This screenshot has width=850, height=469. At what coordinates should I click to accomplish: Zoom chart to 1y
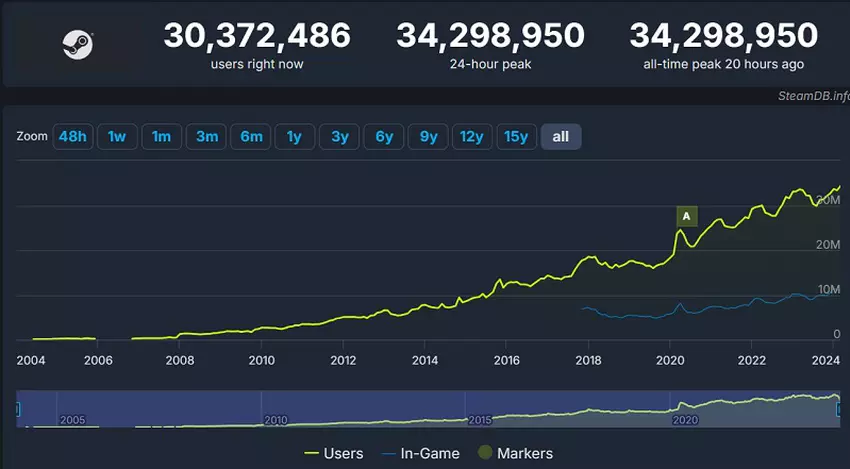coord(294,137)
